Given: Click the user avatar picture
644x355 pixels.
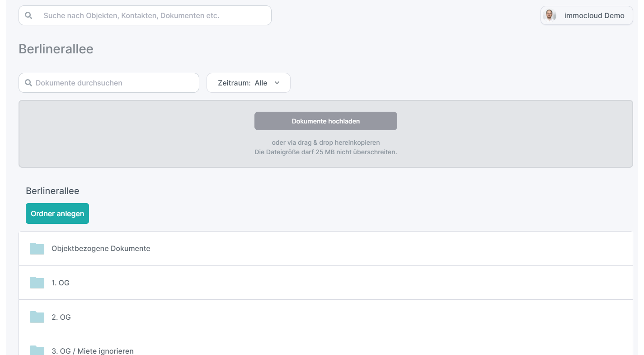Looking at the screenshot, I should point(550,15).
